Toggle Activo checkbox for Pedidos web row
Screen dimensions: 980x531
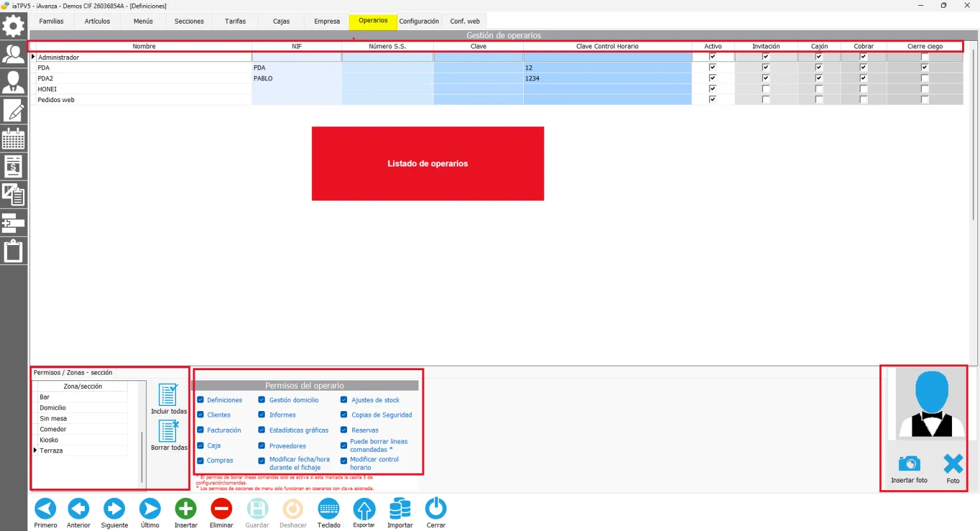click(x=713, y=100)
